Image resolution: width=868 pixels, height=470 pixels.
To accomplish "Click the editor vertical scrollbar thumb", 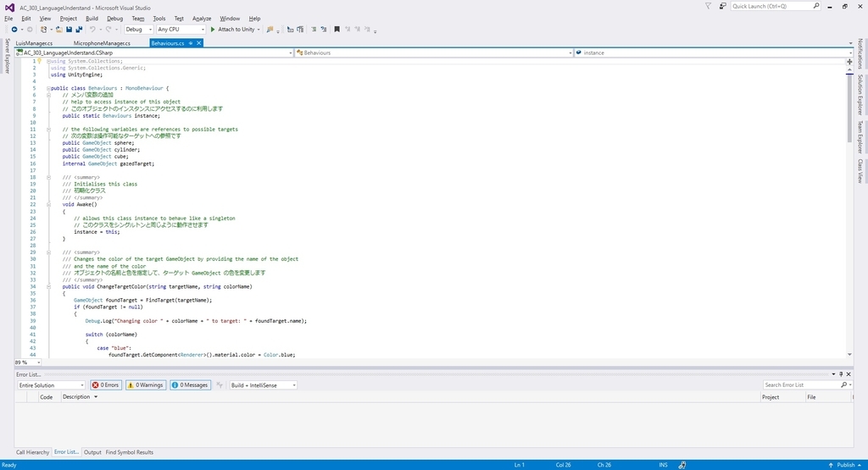I will coord(849,108).
